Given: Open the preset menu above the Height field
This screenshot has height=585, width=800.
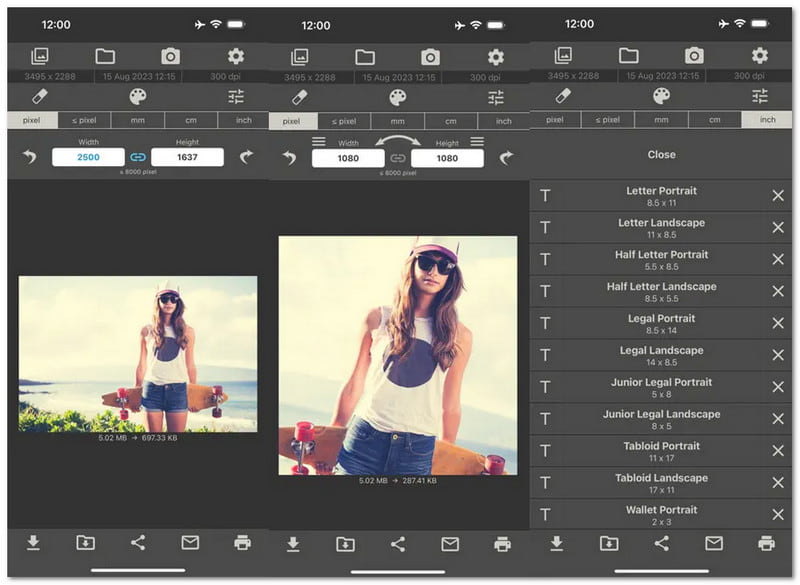Looking at the screenshot, I should 477,142.
